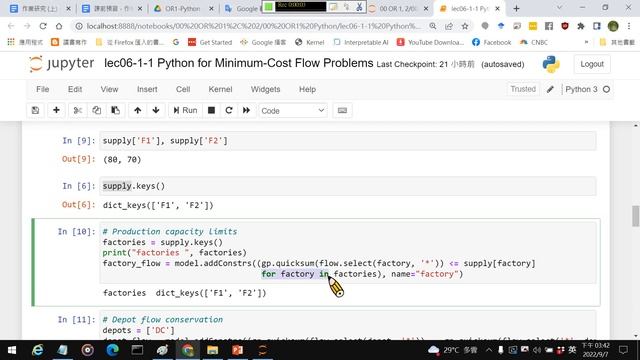Screen dimensions: 640x360
Task: Click the Production capacity limits code cell
Action: [347, 253]
